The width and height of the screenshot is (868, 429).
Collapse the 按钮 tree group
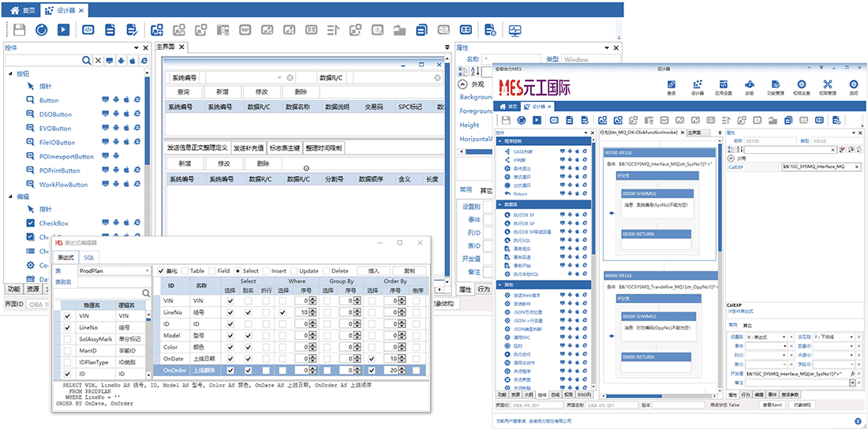coord(10,73)
